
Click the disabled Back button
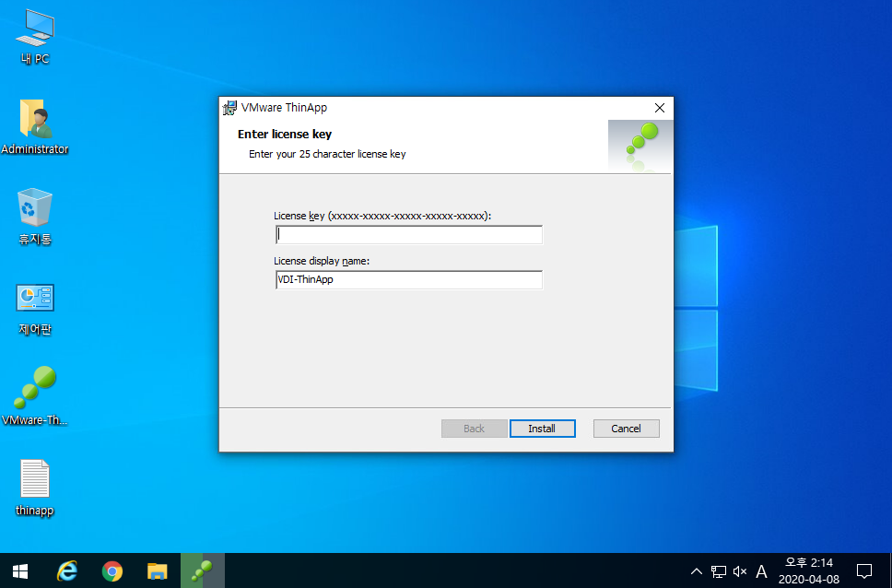pyautogui.click(x=474, y=429)
